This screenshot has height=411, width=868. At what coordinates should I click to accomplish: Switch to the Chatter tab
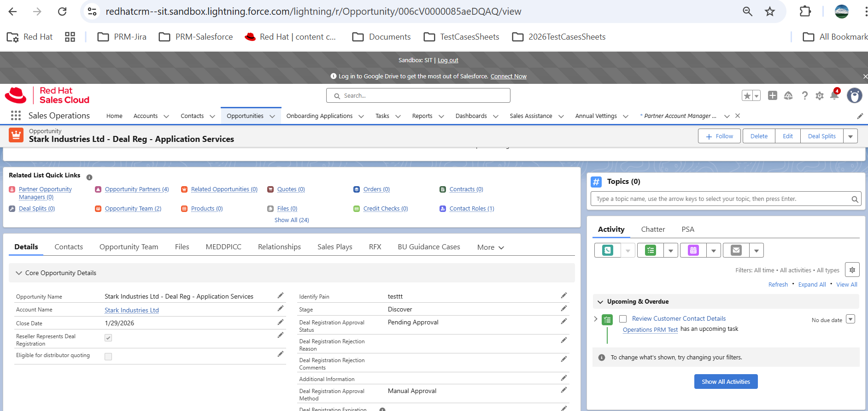[652, 229]
